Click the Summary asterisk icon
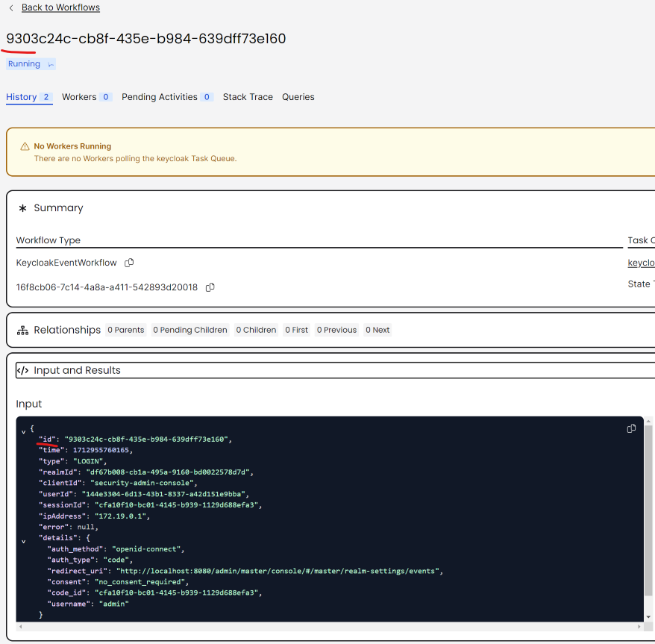This screenshot has height=644, width=655. pos(23,208)
